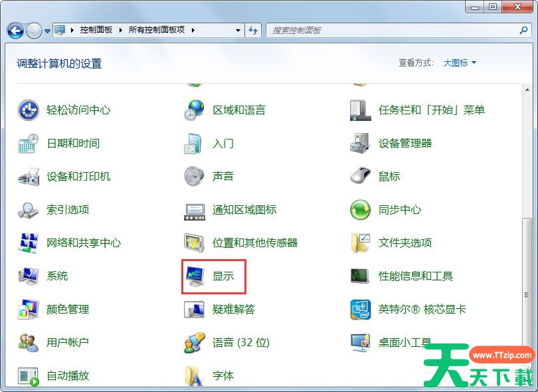The image size is (538, 392).
Task: Click 所有控制面板项 breadcrumb segment
Action: tap(157, 31)
